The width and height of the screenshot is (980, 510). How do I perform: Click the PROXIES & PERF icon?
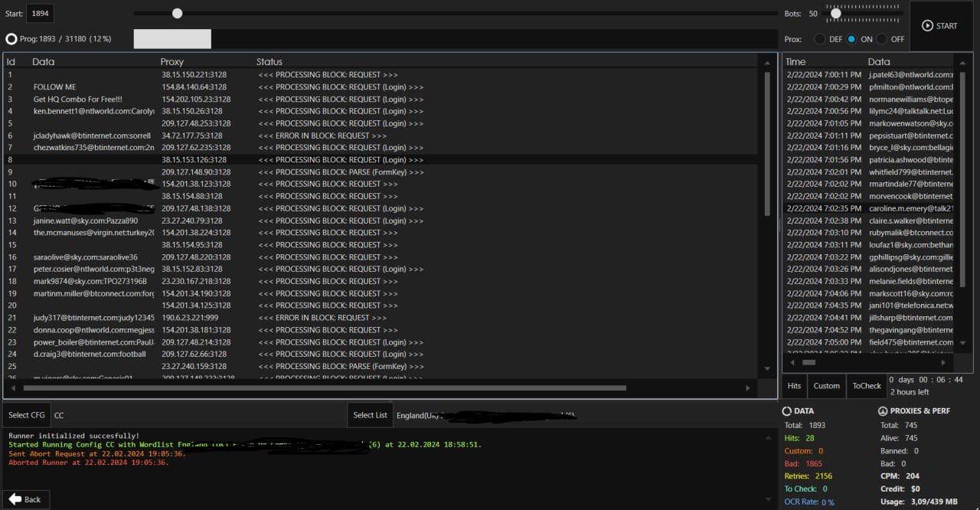point(883,411)
